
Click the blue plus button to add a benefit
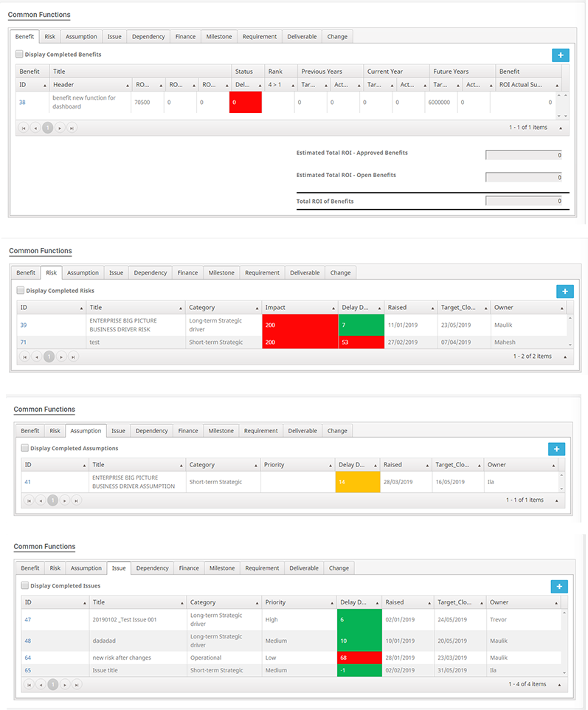coord(560,55)
